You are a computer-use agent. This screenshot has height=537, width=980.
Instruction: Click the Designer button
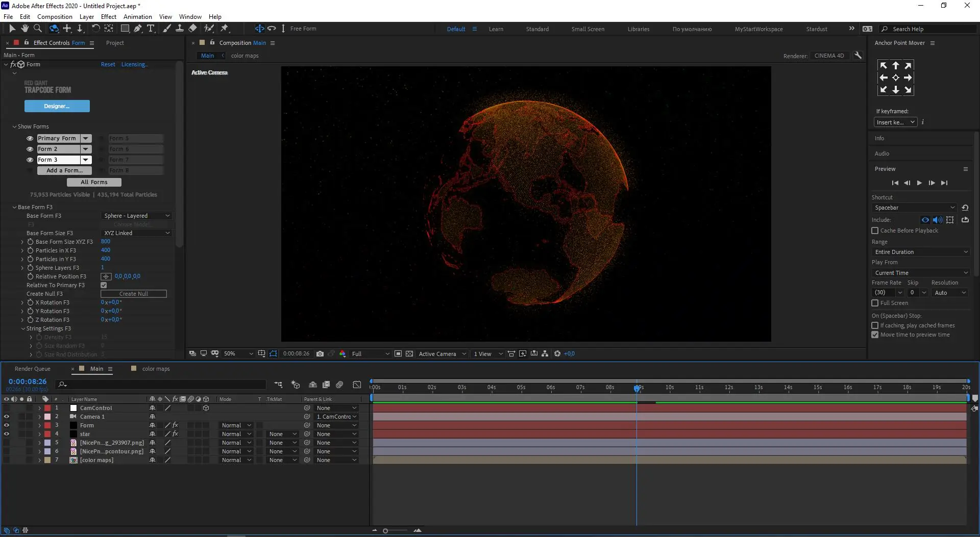pyautogui.click(x=57, y=106)
